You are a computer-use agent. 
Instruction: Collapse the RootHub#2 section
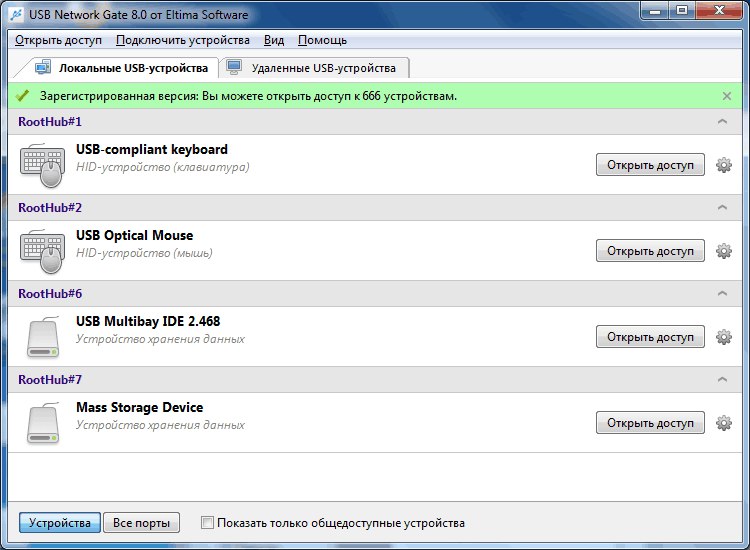point(722,208)
